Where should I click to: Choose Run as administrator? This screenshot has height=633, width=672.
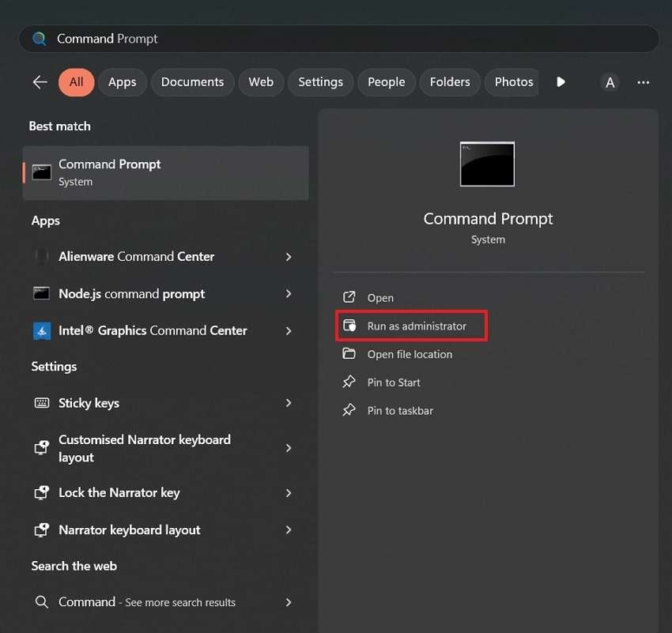pyautogui.click(x=411, y=326)
